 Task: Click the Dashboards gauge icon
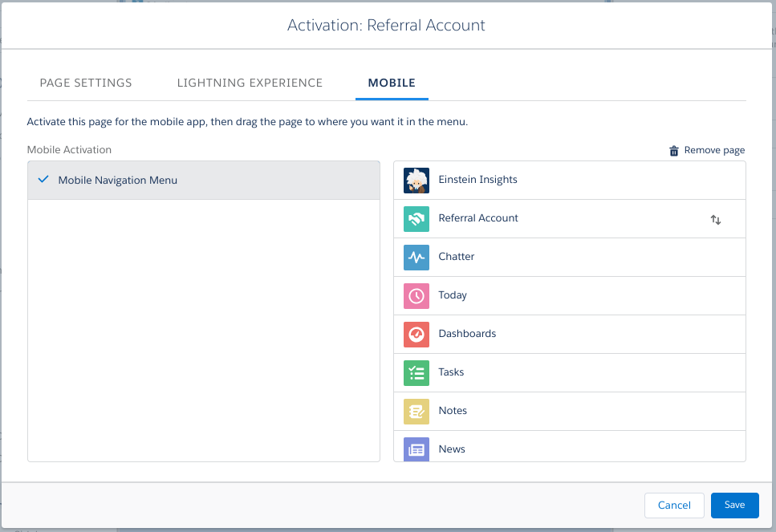point(416,334)
